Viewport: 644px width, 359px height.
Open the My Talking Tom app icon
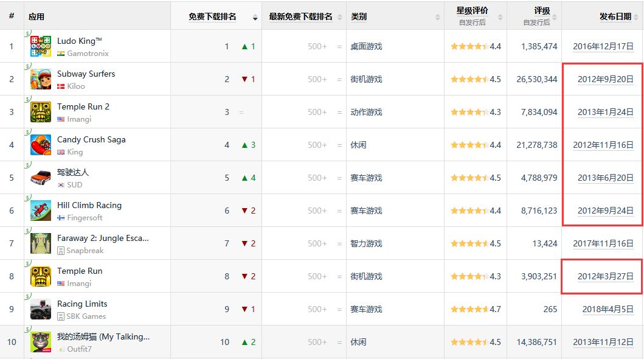(41, 342)
